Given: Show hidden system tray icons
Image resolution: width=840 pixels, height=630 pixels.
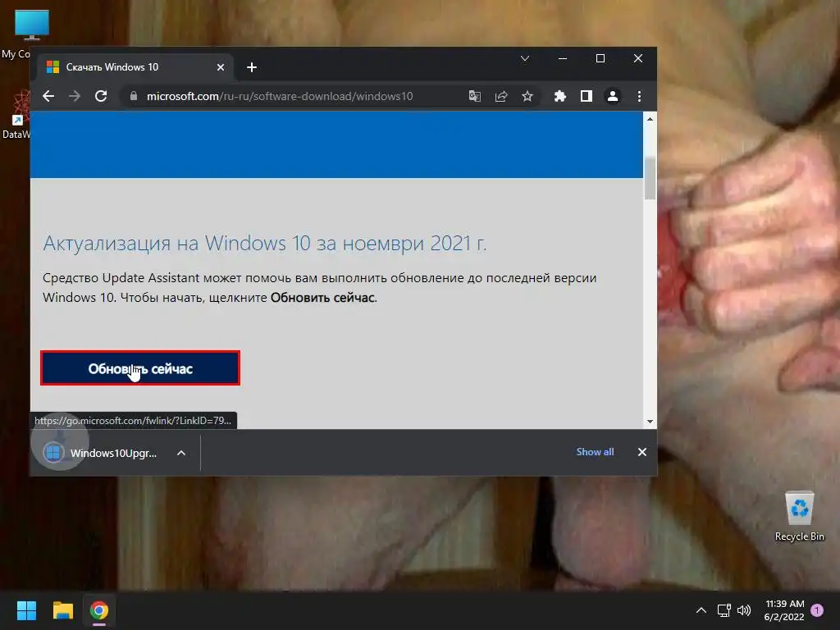Looking at the screenshot, I should pos(701,610).
